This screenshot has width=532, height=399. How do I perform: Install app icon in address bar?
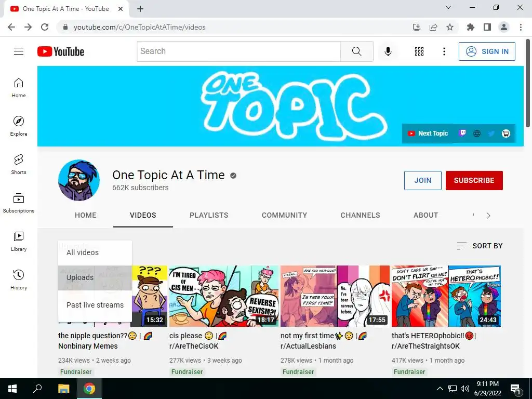click(x=417, y=27)
